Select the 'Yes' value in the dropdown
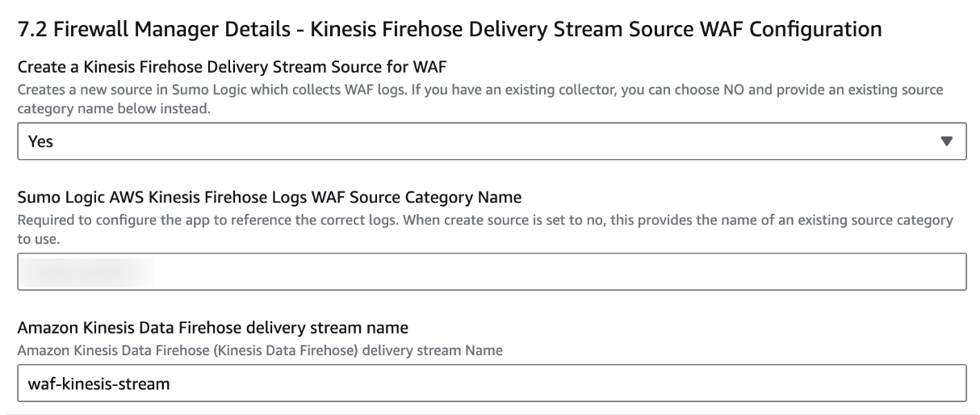The width and height of the screenshot is (980, 415). tap(40, 142)
